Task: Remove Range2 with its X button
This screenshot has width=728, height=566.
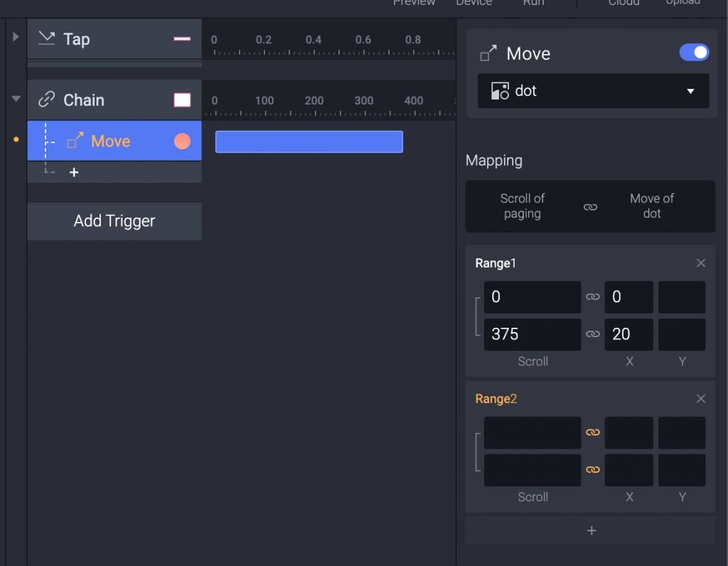Action: point(701,399)
